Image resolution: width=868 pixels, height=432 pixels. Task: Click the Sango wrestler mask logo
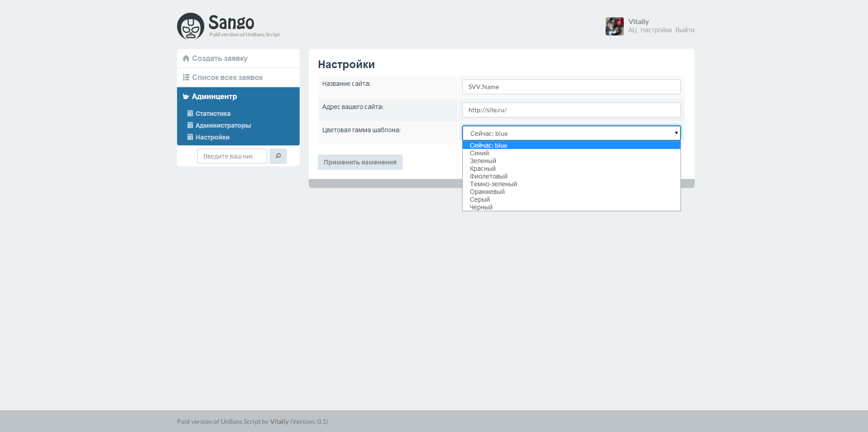coord(191,26)
